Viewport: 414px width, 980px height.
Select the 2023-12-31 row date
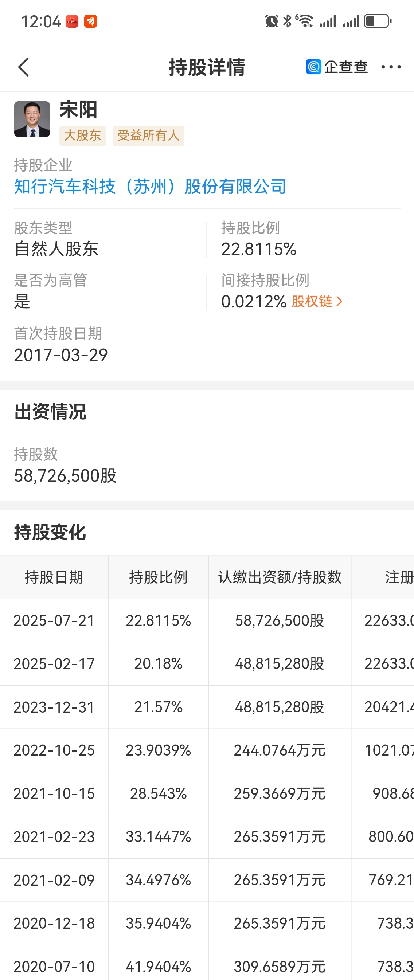(54, 707)
